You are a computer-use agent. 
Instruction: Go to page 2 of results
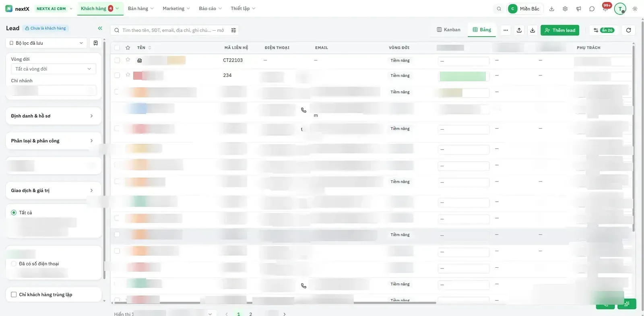click(251, 314)
